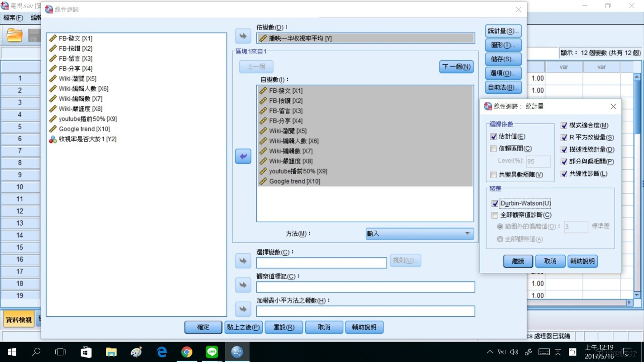Image resolution: width=644 pixels, height=362 pixels.
Task: Click the 選擇變數 selection variable input field
Action: 321,263
